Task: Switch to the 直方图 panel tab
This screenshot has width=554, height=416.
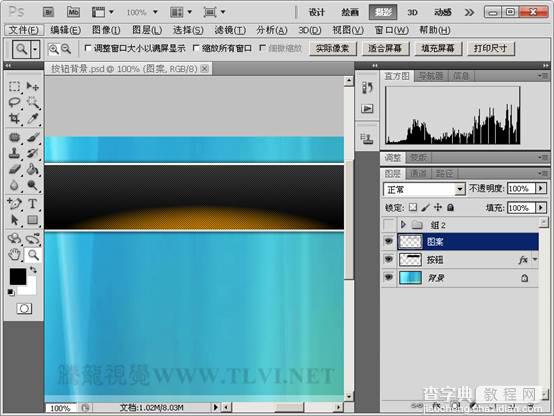Action: (x=397, y=76)
